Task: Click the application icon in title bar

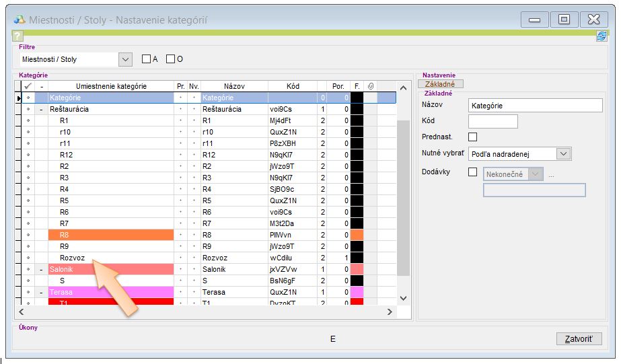Action: click(x=19, y=20)
